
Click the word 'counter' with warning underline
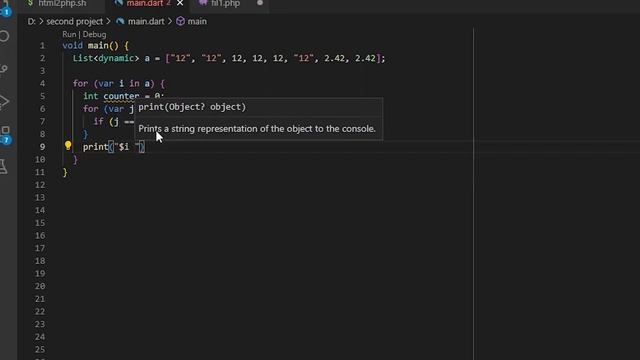121,96
